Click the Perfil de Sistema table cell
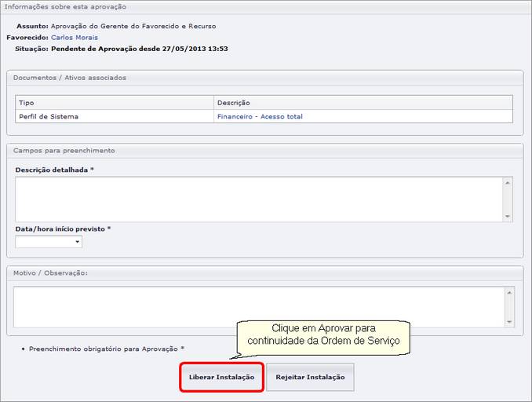The width and height of the screenshot is (532, 402). [49, 116]
